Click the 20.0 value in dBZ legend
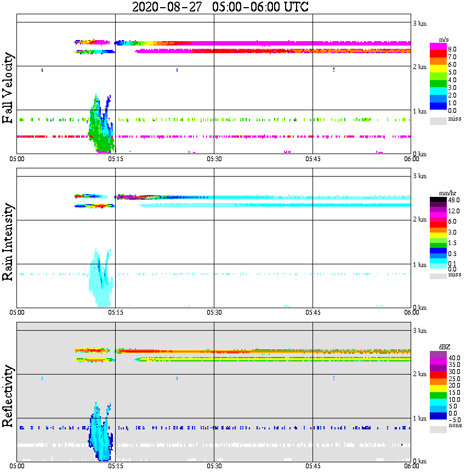This screenshot has height=476, width=466. coord(454,385)
